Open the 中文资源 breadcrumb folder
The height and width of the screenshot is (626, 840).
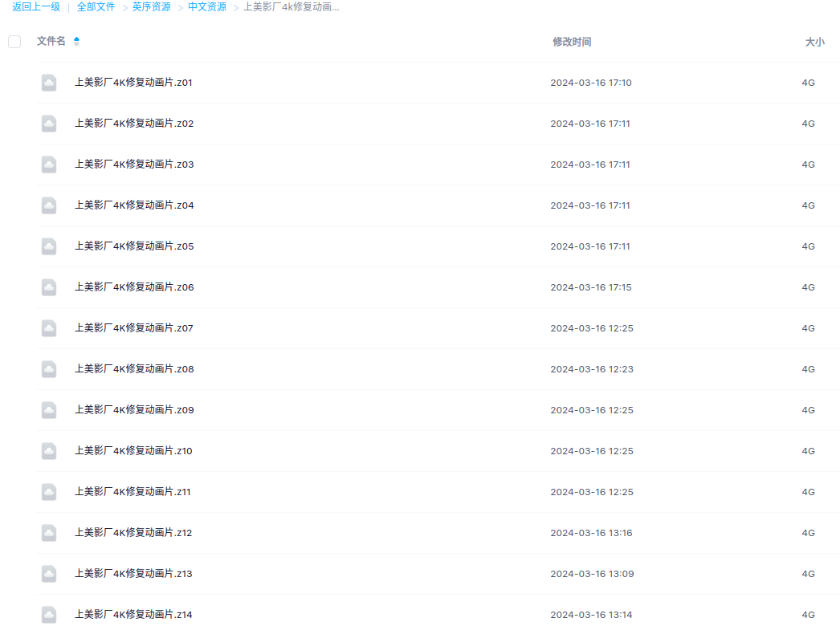207,7
